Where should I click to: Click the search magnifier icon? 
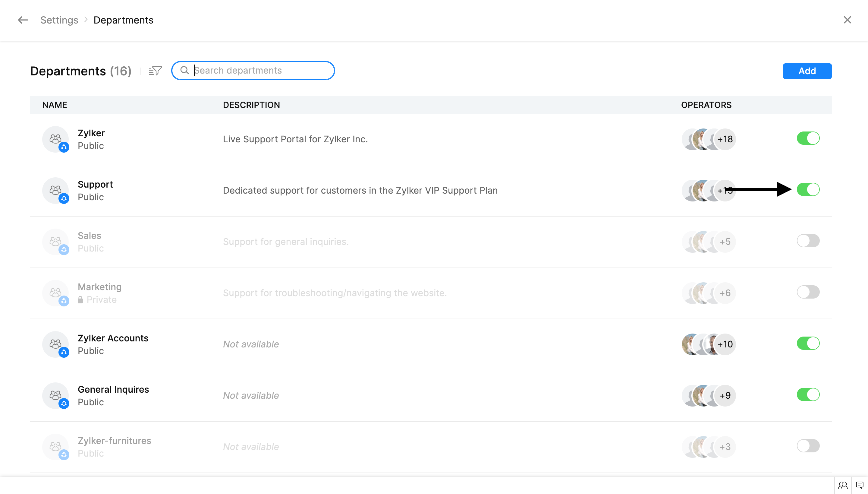pyautogui.click(x=184, y=70)
